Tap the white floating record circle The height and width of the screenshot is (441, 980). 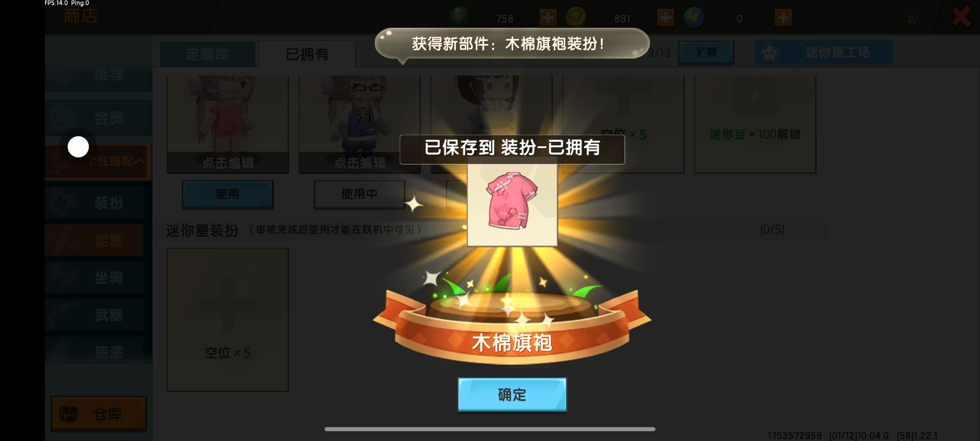pos(78,147)
